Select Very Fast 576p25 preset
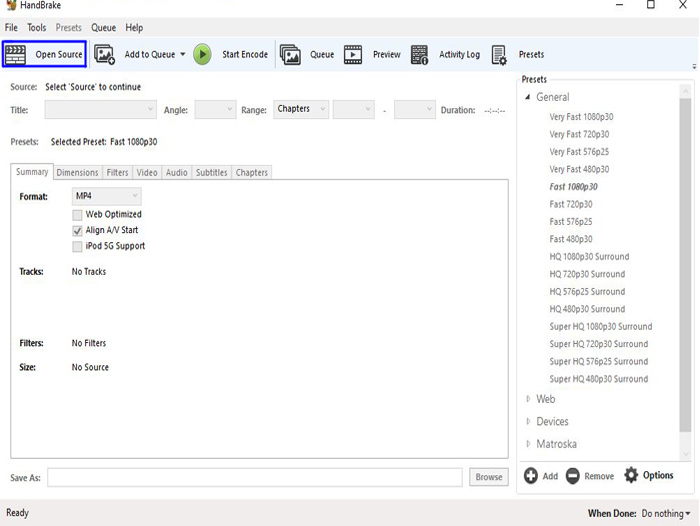 (x=579, y=152)
